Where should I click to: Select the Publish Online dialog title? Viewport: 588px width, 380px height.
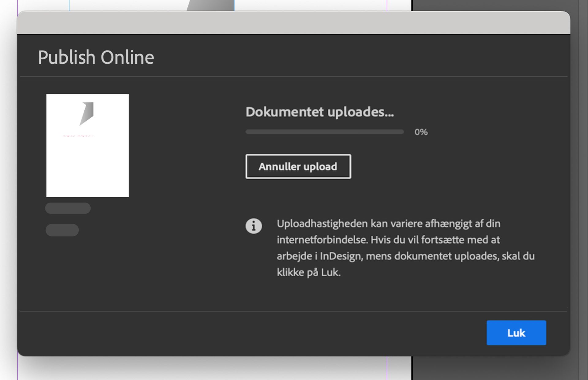(96, 57)
